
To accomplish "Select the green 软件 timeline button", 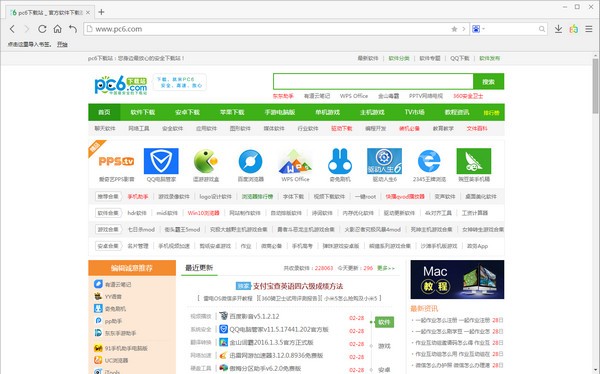I will [x=384, y=322].
